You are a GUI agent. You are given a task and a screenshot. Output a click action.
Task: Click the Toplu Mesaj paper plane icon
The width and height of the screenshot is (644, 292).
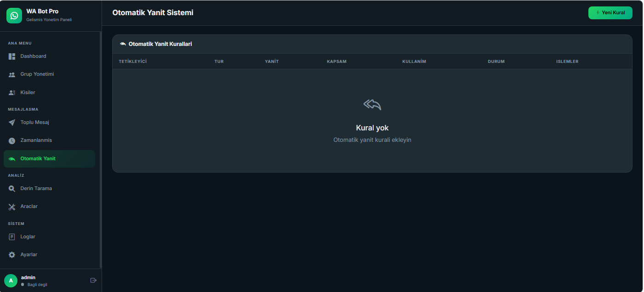click(12, 123)
